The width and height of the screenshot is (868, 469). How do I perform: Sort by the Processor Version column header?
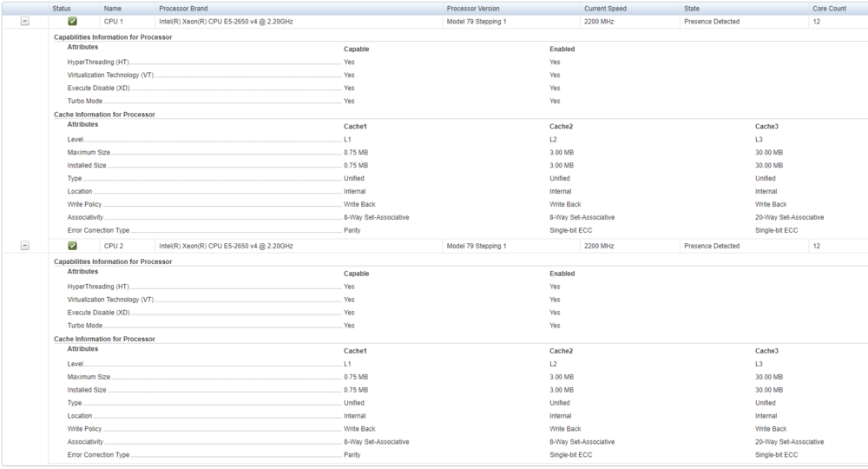pos(473,9)
